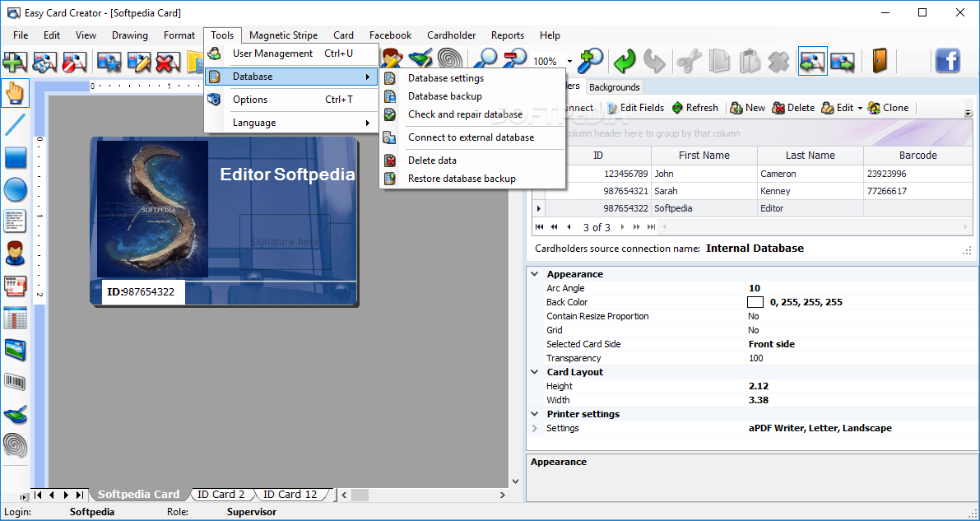The image size is (980, 521).
Task: Open the Language submenu
Action: click(x=292, y=123)
